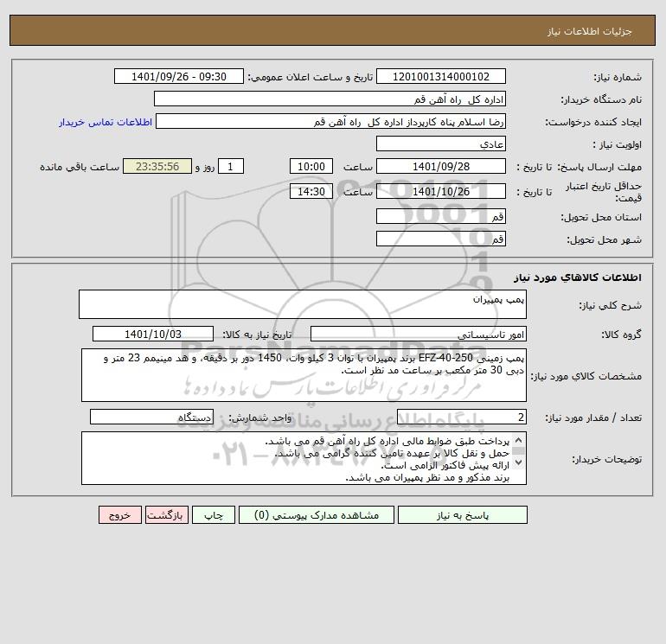
Task: Click the خروج exit button
Action: click(x=119, y=515)
